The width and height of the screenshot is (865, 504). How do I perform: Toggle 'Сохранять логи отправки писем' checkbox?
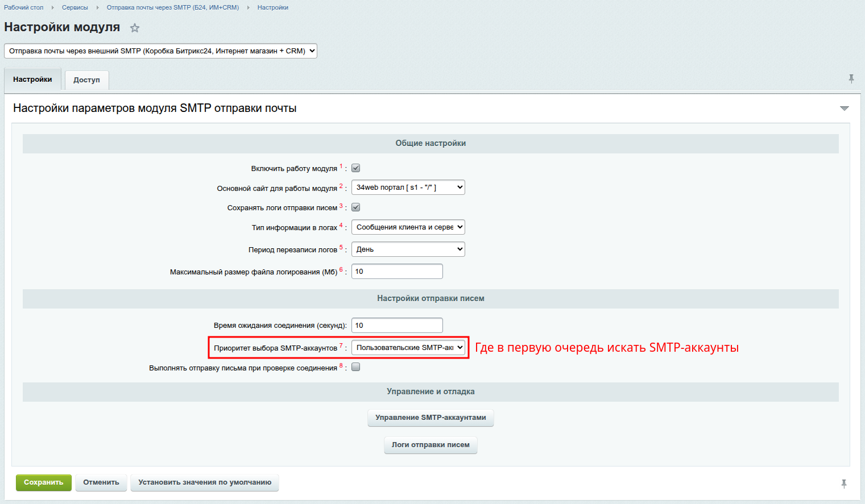point(356,207)
